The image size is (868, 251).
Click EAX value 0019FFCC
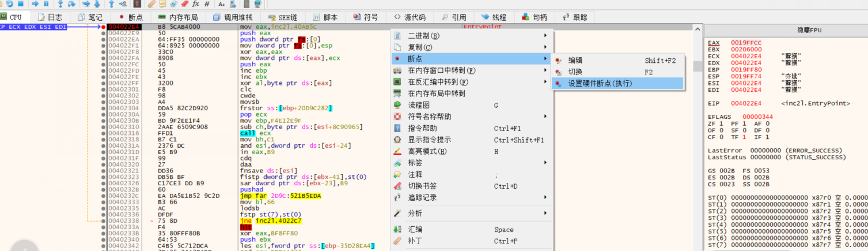pos(745,43)
